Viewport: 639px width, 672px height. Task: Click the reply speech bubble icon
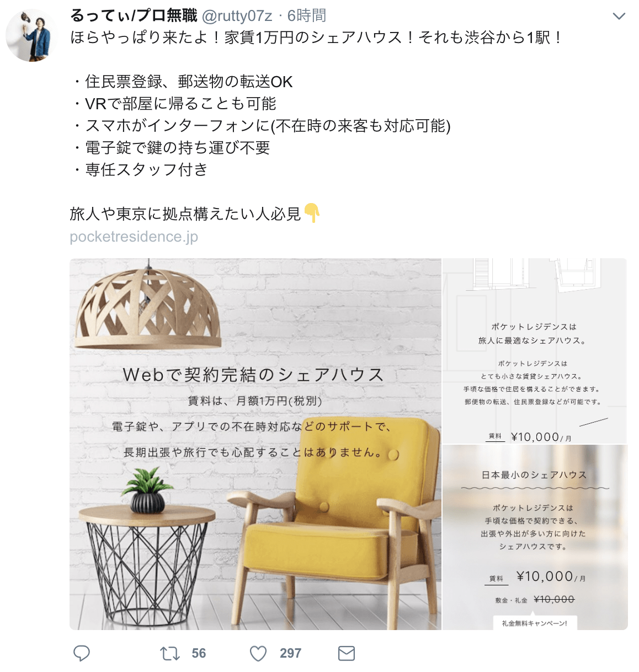click(x=82, y=653)
